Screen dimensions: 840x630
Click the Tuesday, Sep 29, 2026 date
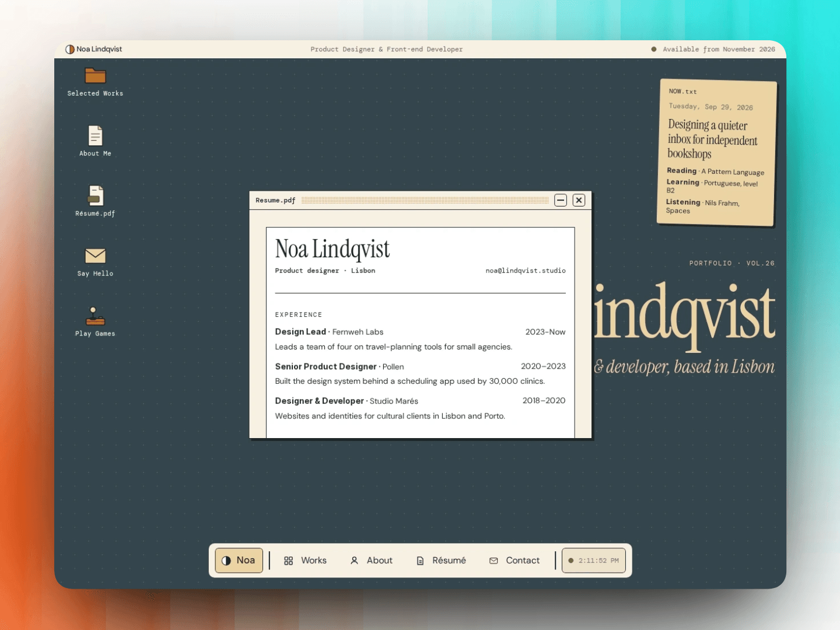pyautogui.click(x=710, y=107)
